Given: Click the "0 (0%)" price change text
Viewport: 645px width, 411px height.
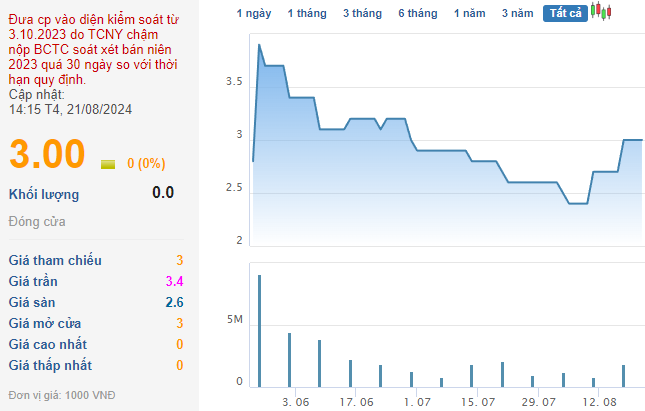Looking at the screenshot, I should [146, 164].
